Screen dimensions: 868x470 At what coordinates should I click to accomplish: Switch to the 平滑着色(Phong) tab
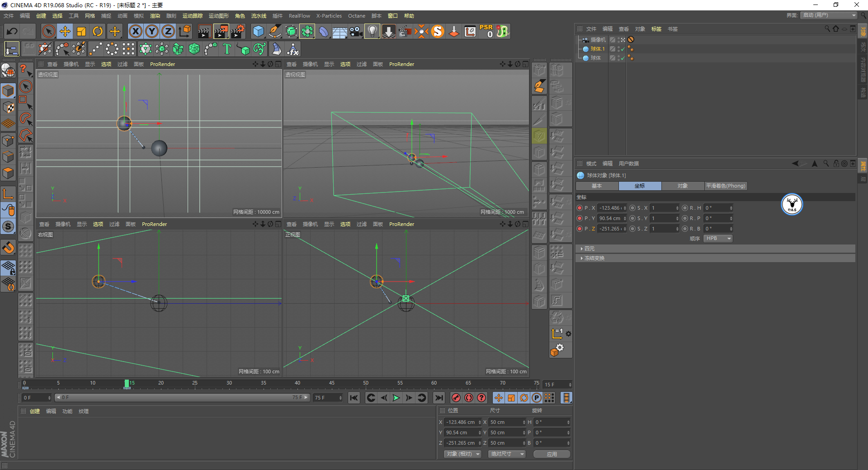726,186
